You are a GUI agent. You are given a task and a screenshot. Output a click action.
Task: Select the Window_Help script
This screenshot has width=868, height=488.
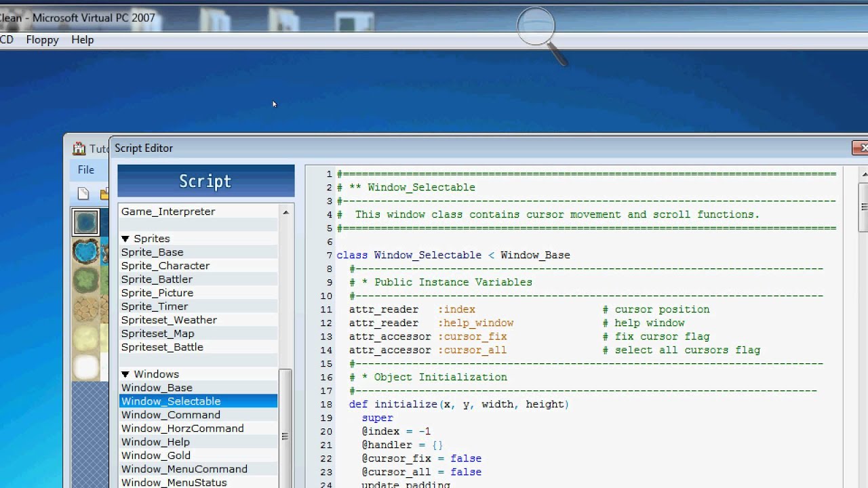pos(199,442)
